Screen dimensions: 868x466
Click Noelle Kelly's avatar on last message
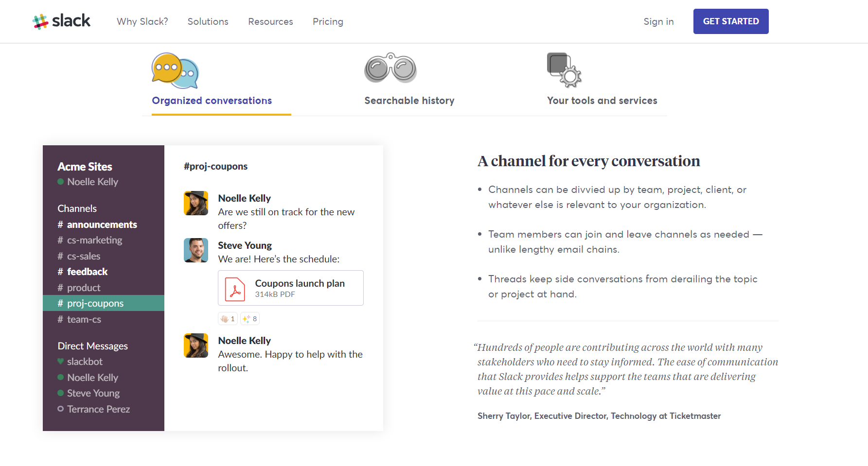tap(196, 345)
